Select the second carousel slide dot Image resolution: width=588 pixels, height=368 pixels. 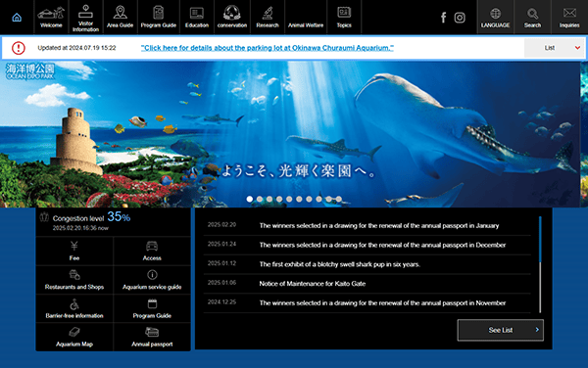260,199
